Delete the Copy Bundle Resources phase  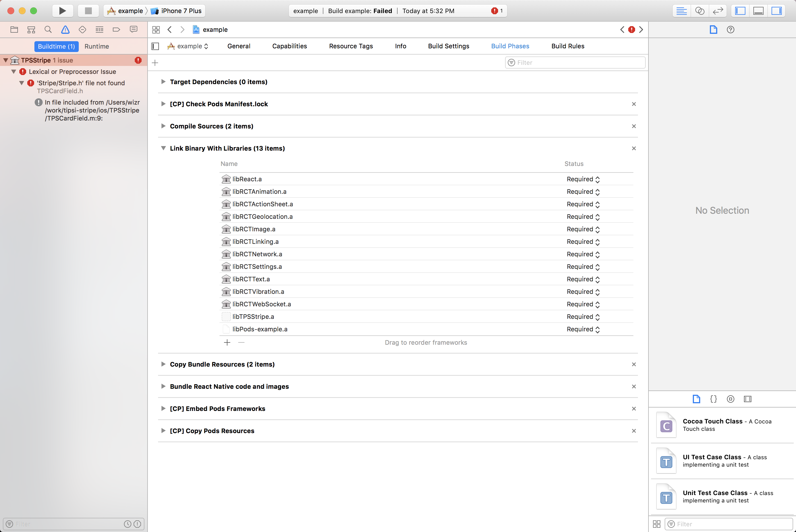coord(634,364)
